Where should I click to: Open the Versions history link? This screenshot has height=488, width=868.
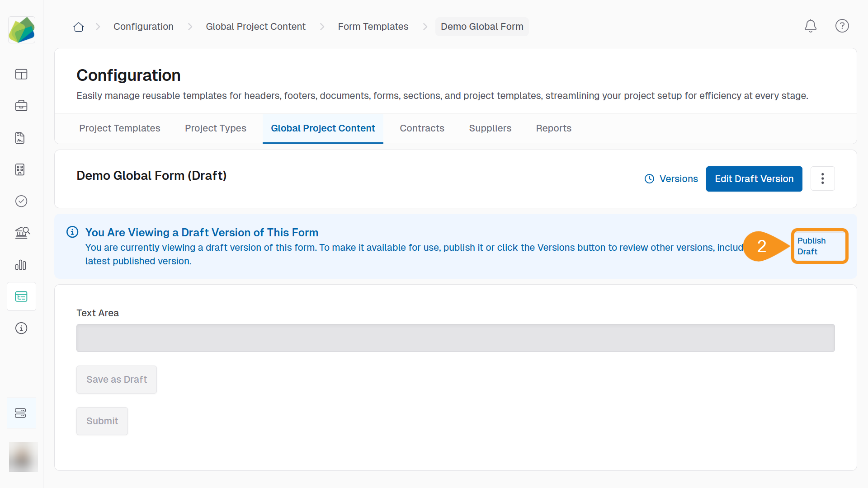pyautogui.click(x=671, y=179)
